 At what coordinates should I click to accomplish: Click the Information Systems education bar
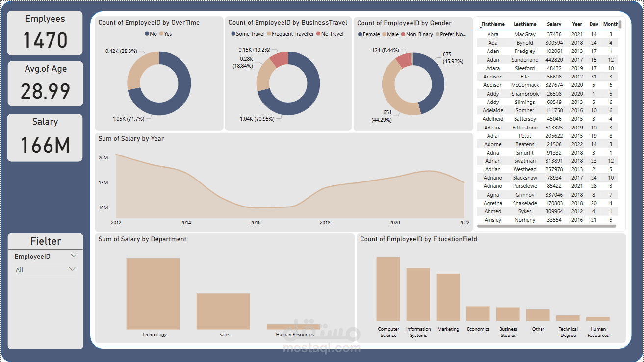pos(418,294)
